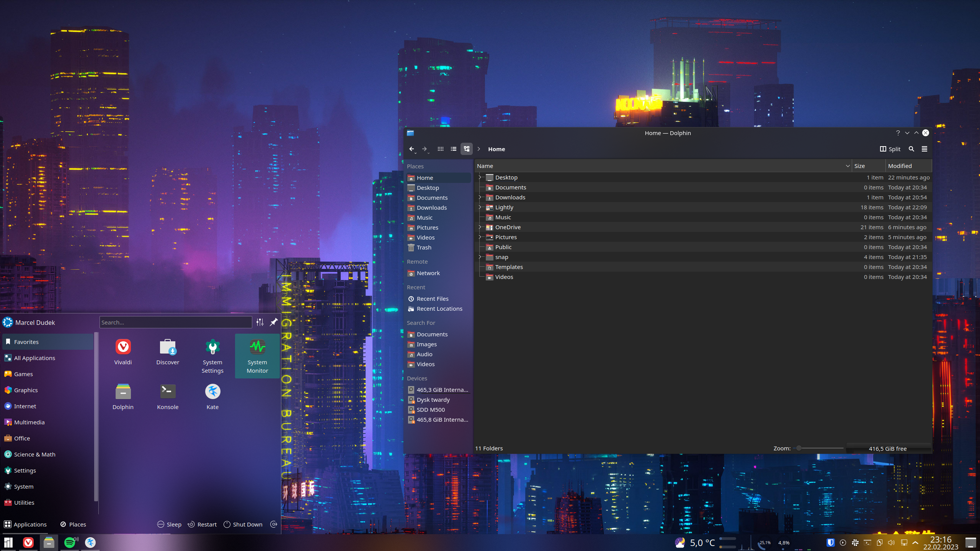This screenshot has width=980, height=551.
Task: Switch to the Applications tab in launcher
Action: coord(25,524)
